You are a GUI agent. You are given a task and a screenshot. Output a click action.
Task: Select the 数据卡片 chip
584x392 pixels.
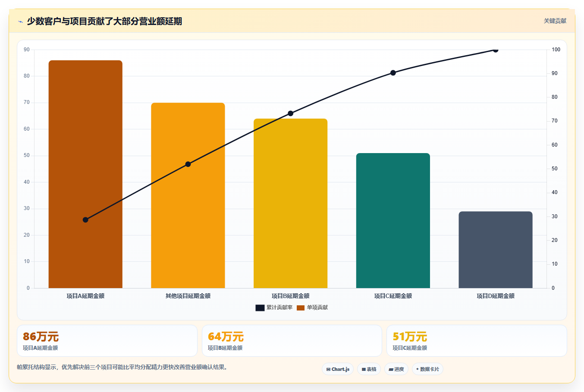coord(427,369)
